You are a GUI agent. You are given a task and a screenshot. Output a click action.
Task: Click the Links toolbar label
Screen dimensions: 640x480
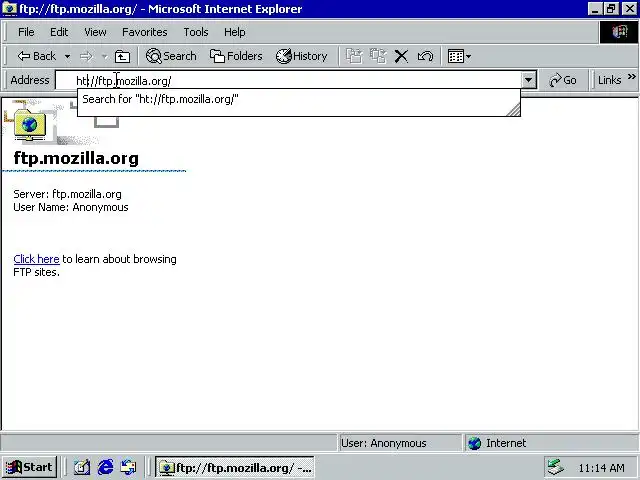(x=609, y=80)
